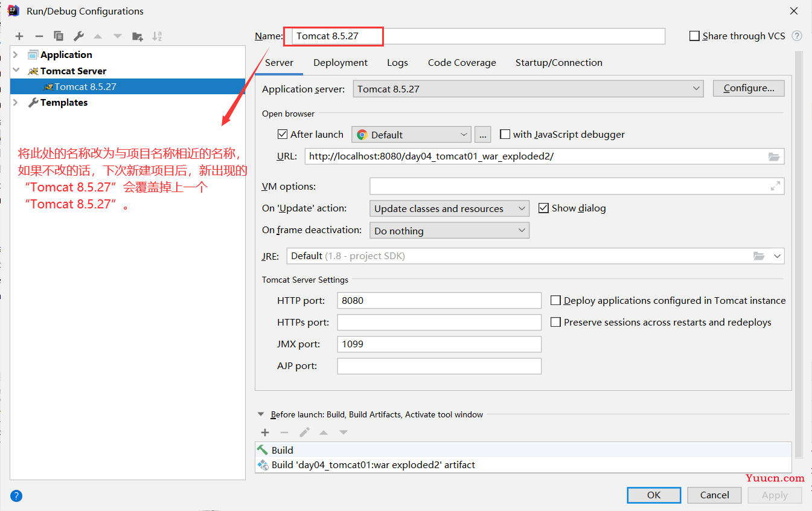Open browser selection ellipsis button
This screenshot has height=511, width=812.
pos(483,135)
